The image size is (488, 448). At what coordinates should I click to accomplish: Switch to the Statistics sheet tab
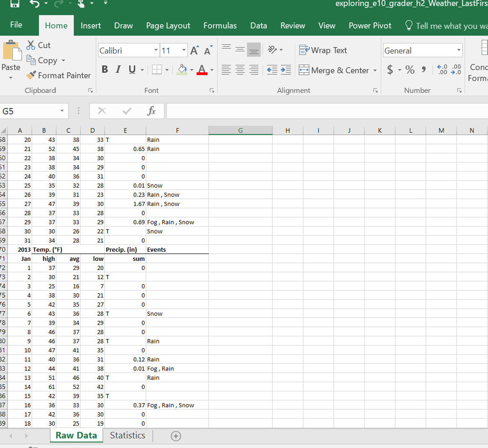click(127, 435)
